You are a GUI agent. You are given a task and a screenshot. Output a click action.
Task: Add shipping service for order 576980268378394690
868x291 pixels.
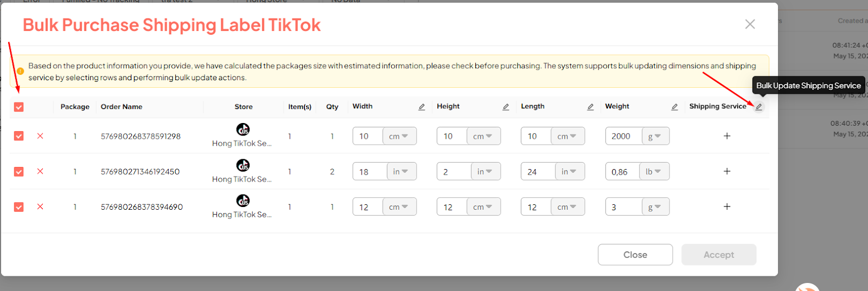click(727, 206)
